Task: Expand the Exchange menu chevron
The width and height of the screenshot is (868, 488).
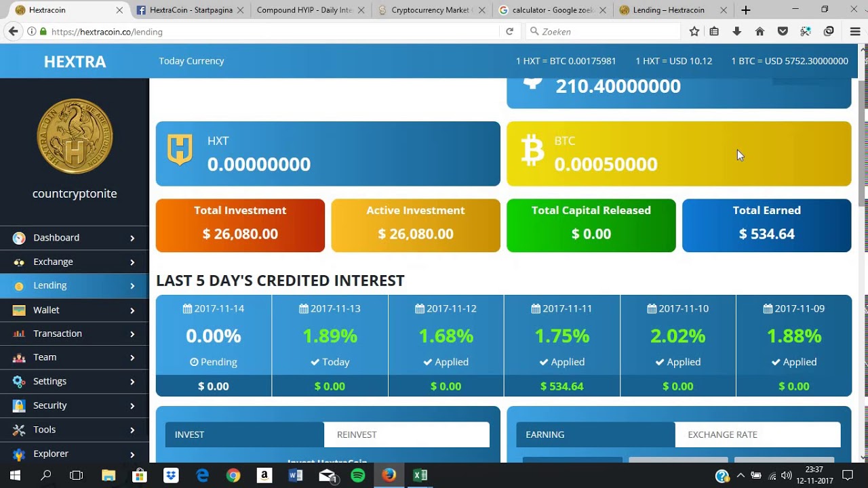Action: coord(132,262)
